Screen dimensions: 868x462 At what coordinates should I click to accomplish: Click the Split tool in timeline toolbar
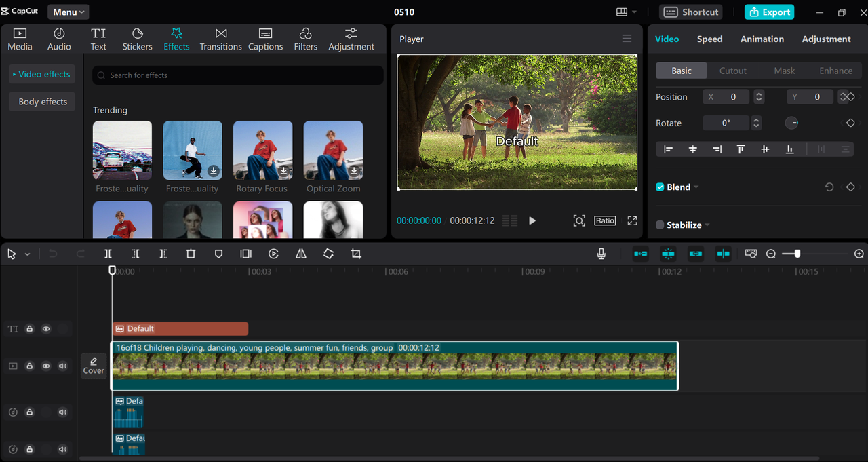click(x=108, y=254)
